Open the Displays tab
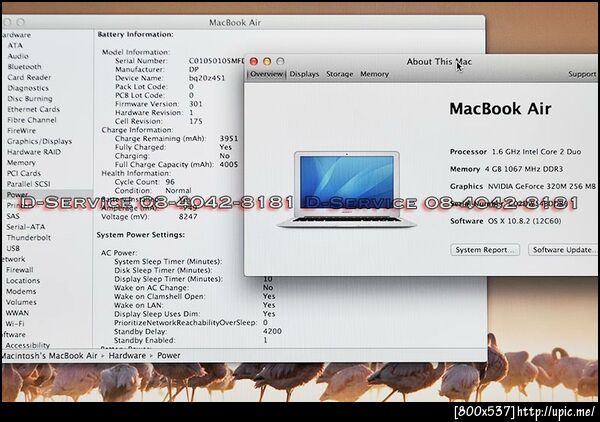This screenshot has height=422, width=600. pyautogui.click(x=304, y=74)
